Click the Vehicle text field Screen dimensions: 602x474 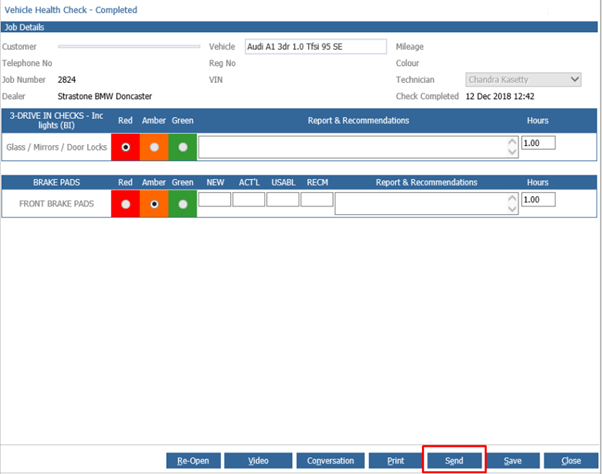click(x=314, y=46)
